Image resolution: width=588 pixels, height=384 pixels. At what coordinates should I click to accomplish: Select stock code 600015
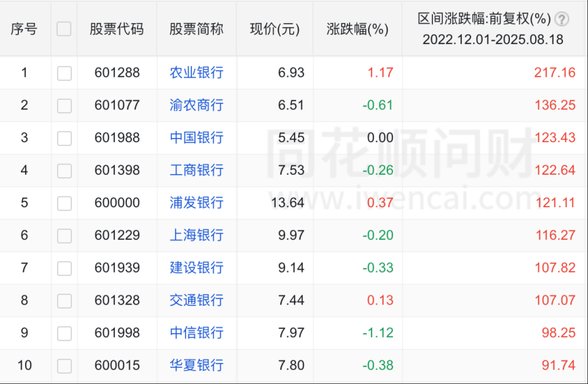[117, 365]
